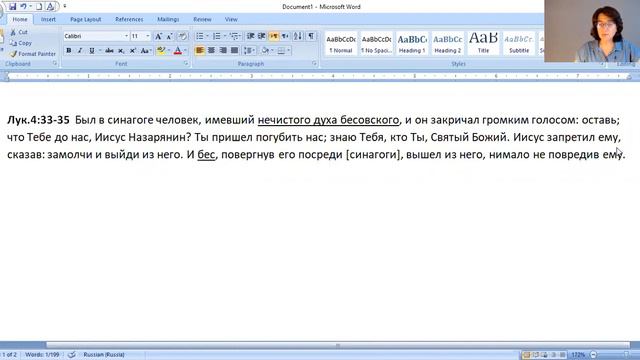Apply the red font color
This screenshot has height=360, width=640.
178,51
